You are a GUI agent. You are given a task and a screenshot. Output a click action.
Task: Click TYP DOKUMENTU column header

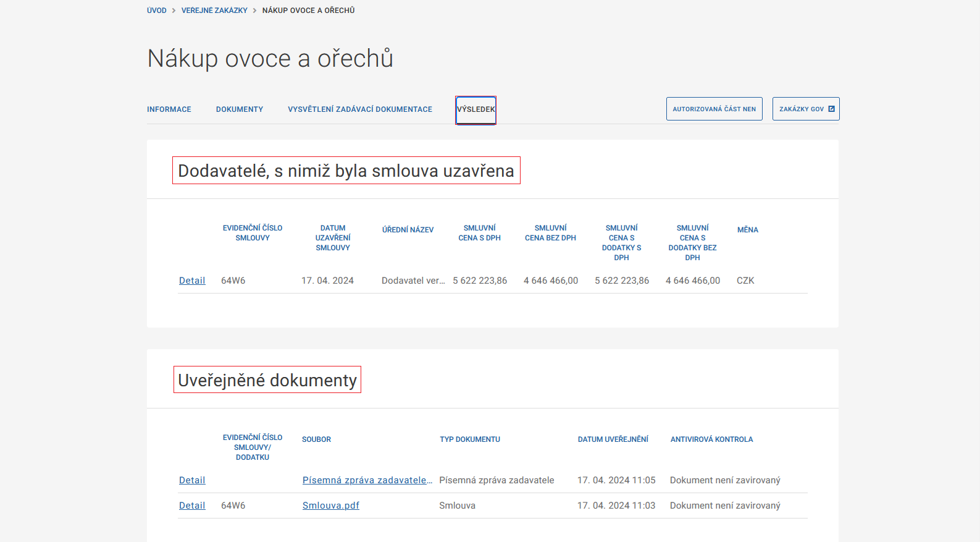click(470, 439)
